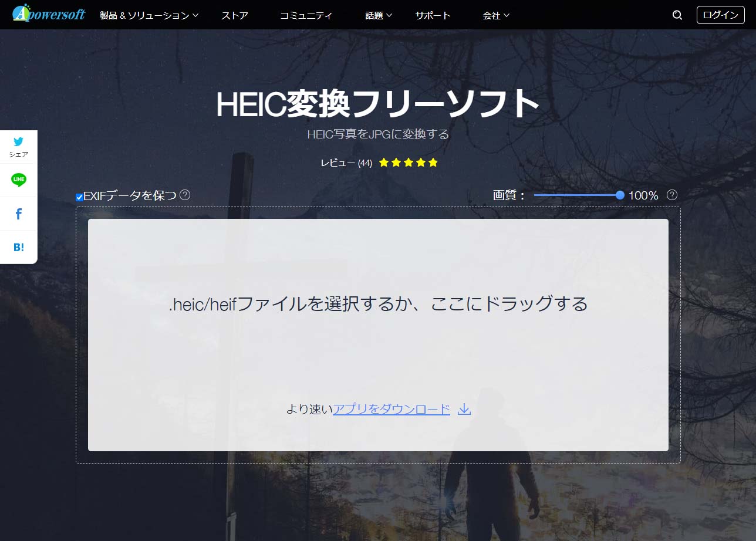Share on Facebook from the sidebar

coord(19,214)
